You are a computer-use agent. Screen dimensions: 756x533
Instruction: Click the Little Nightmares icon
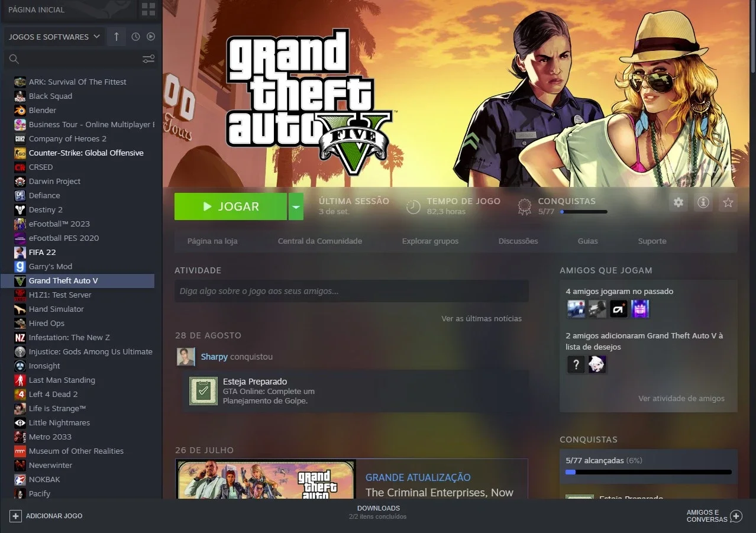pos(20,422)
